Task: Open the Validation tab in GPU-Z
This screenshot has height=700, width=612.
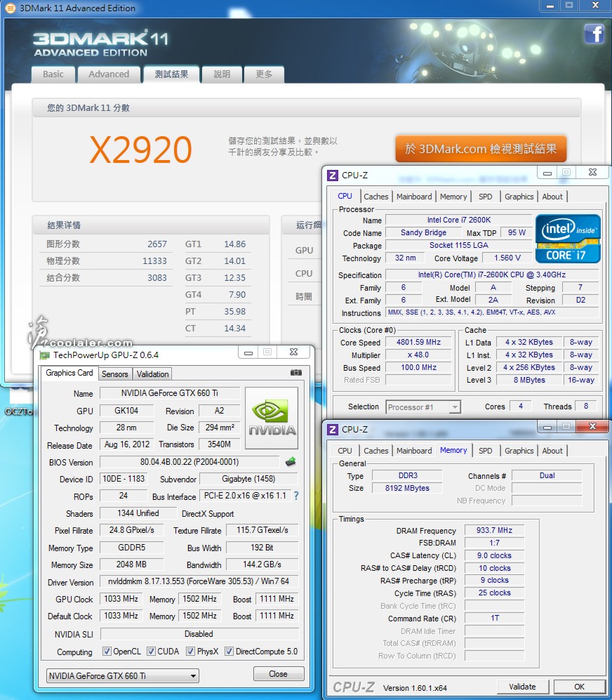Action: coord(153,374)
